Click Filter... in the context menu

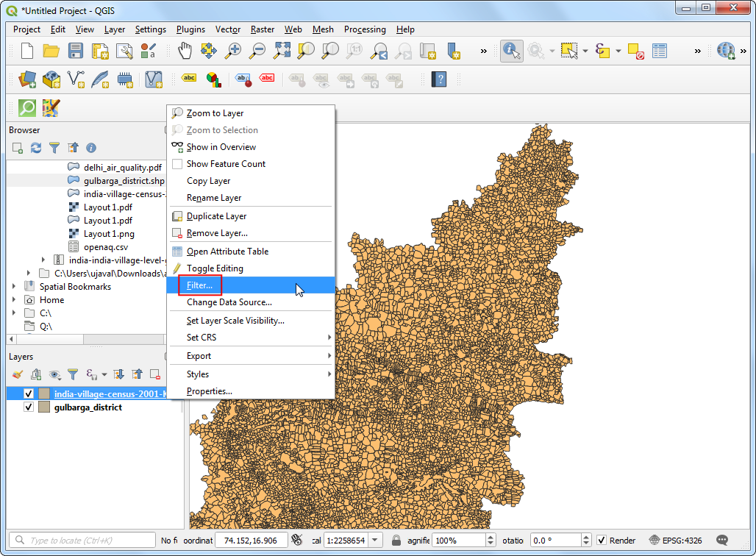(x=251, y=285)
